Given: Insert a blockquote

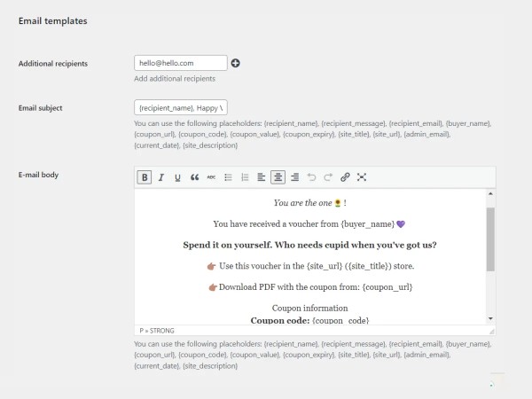Looking at the screenshot, I should (x=194, y=177).
